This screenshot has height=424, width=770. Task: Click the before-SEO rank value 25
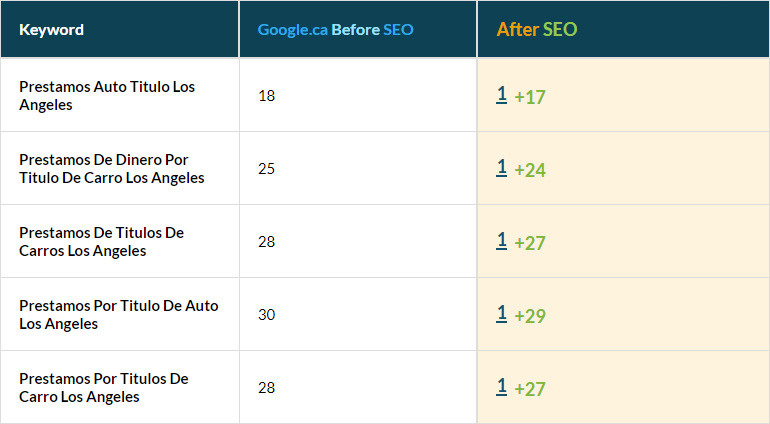pyautogui.click(x=266, y=169)
